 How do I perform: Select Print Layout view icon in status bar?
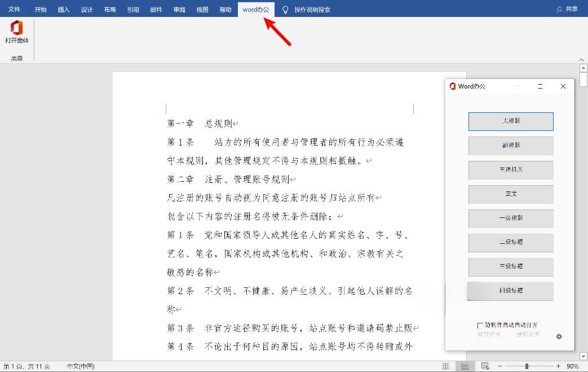(x=465, y=366)
